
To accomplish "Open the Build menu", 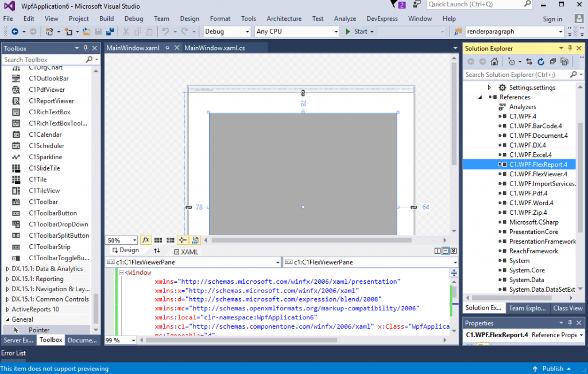I will (x=106, y=19).
